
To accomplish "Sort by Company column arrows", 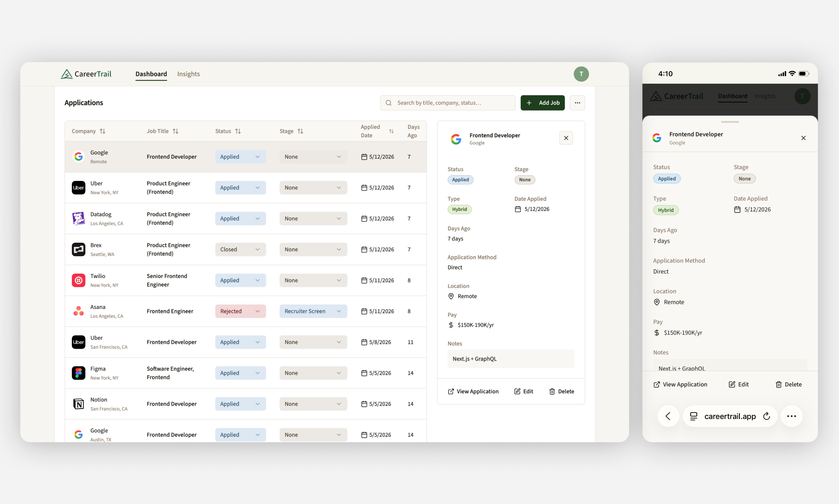I will pos(102,131).
